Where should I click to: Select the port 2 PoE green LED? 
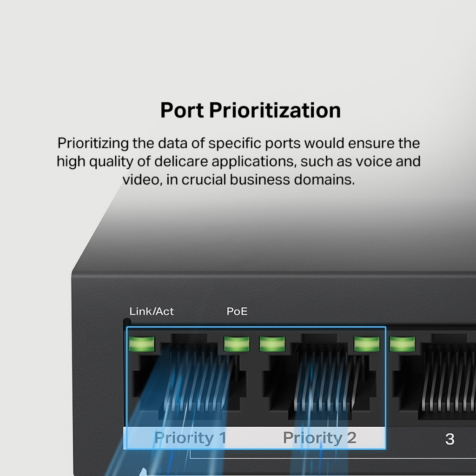(367, 344)
